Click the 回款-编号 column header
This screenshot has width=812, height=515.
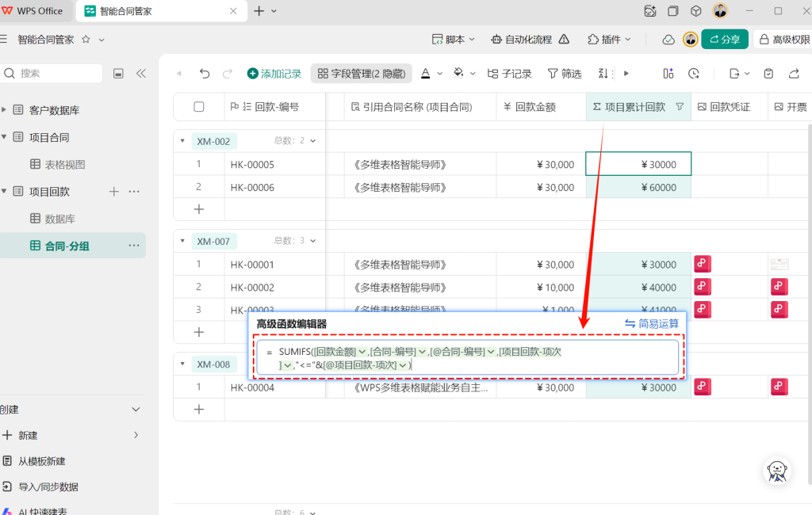(275, 107)
